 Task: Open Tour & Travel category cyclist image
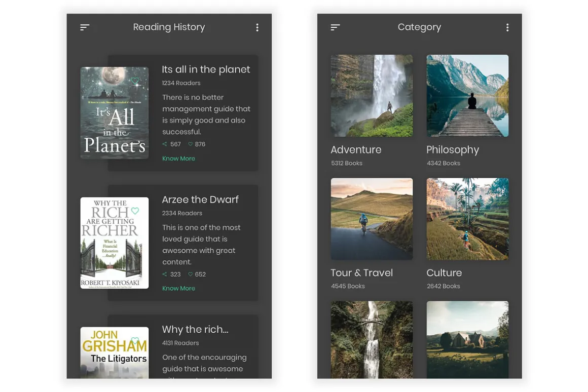(372, 219)
